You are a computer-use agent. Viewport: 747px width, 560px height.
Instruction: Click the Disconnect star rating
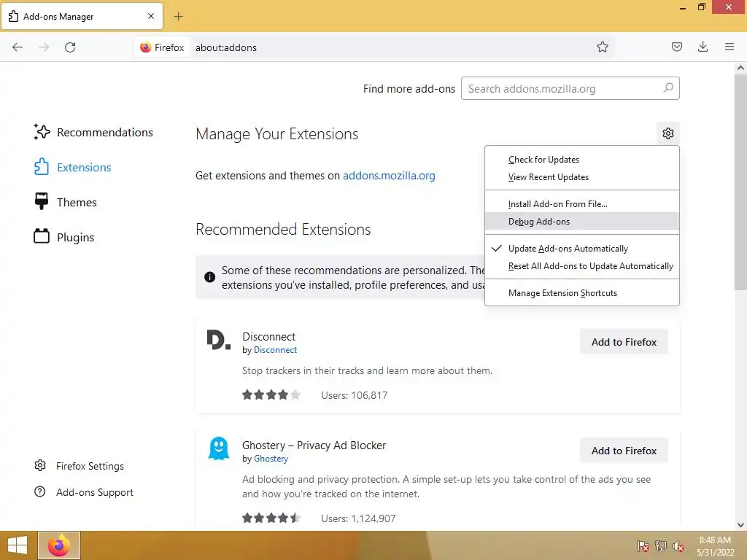[x=271, y=394]
